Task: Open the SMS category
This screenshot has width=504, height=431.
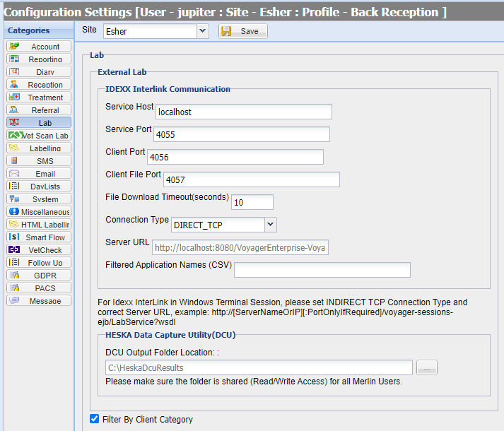Action: tap(39, 160)
